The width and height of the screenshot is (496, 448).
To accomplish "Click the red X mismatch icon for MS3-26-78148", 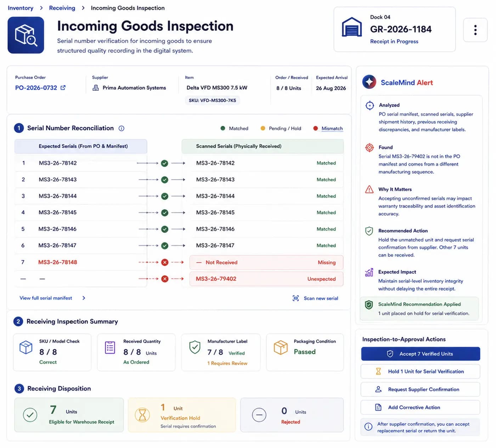I will [x=165, y=262].
